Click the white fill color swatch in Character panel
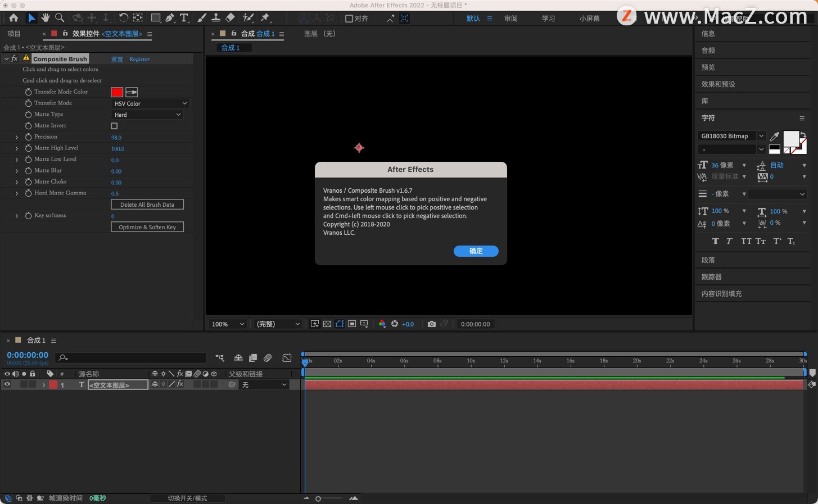Screen dimensions: 818x504 pos(790,138)
